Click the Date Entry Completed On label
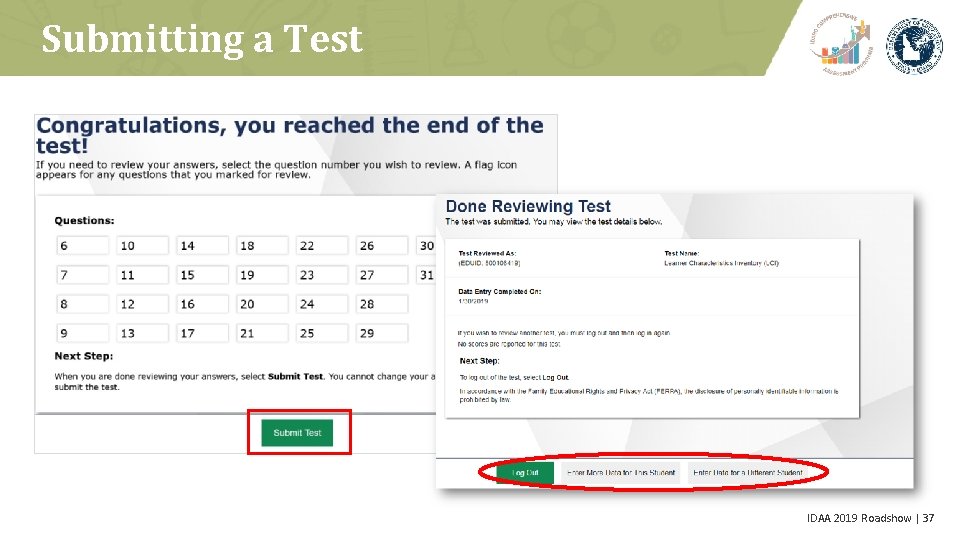Screen dimensions: 960x540 point(500,291)
